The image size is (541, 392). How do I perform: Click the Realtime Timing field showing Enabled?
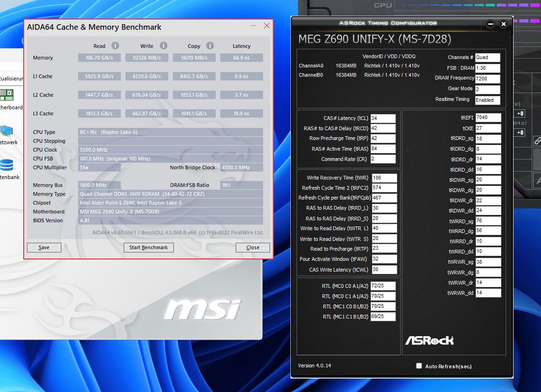coord(488,100)
